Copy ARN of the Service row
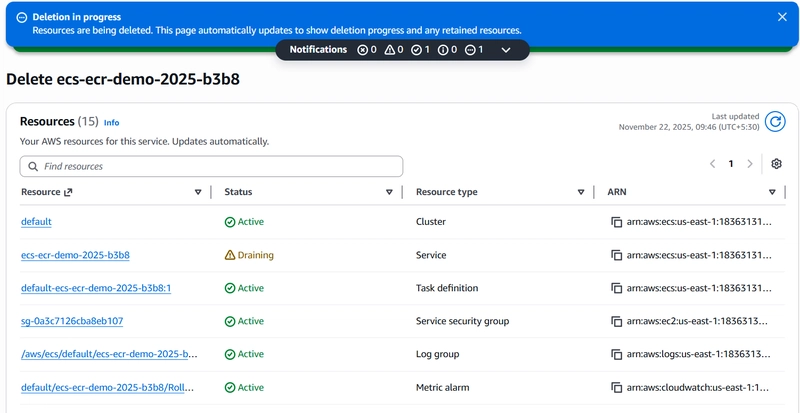 (x=617, y=255)
